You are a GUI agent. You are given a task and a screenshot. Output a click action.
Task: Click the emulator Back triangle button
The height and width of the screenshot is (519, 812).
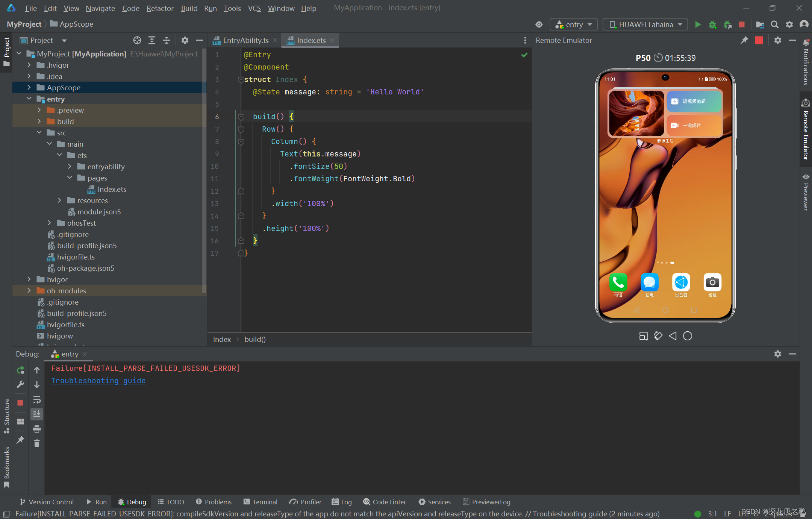tap(673, 336)
